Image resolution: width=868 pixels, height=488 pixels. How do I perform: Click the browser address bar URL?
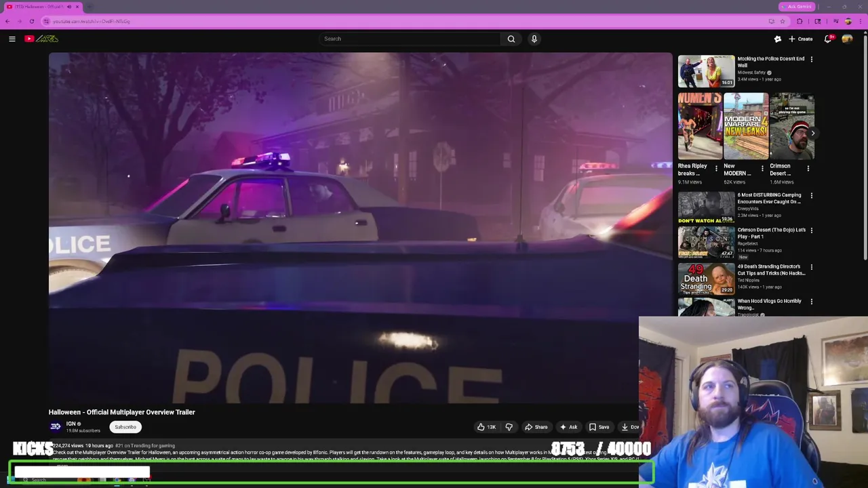pos(92,21)
